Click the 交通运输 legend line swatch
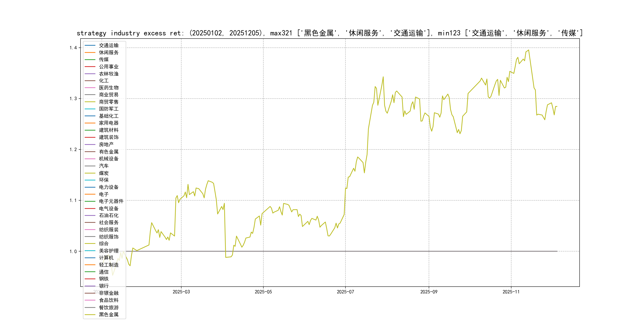The width and height of the screenshot is (644, 322). pyautogui.click(x=90, y=46)
